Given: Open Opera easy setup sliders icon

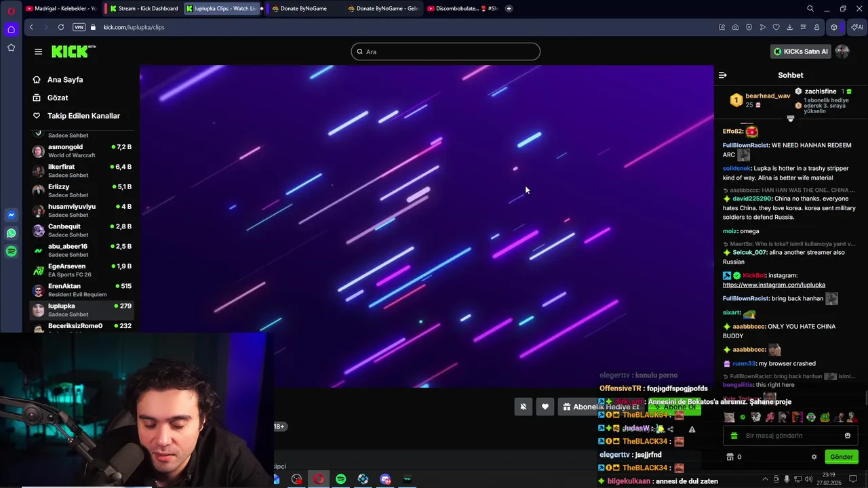Looking at the screenshot, I should 804,27.
